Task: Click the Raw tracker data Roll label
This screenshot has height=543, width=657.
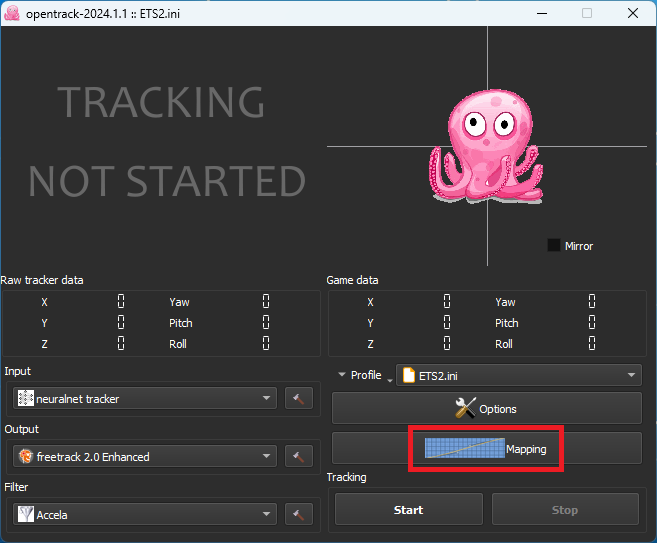Action: (178, 344)
